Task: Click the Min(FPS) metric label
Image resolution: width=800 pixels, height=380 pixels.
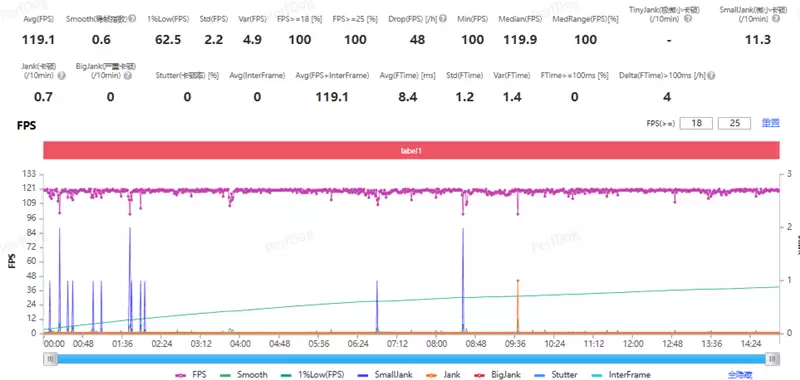Action: (x=472, y=19)
